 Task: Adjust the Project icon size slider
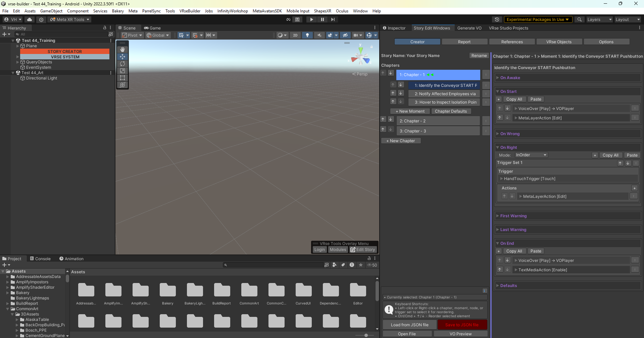tap(366, 335)
